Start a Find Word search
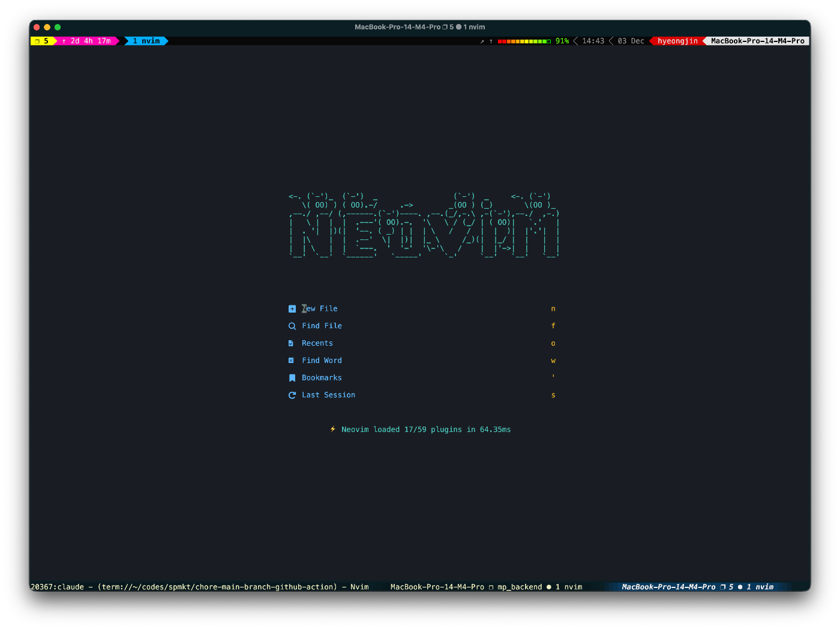840x630 pixels. click(x=322, y=361)
